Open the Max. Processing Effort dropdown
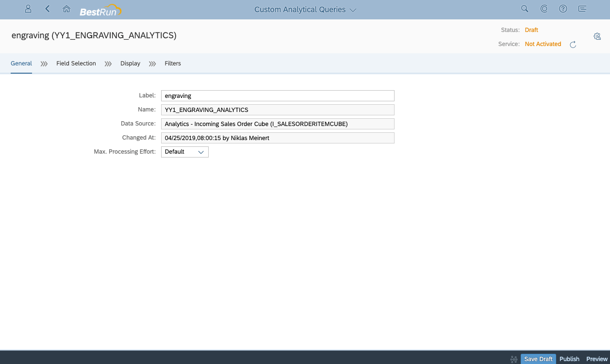The width and height of the screenshot is (610, 364). pyautogui.click(x=201, y=152)
